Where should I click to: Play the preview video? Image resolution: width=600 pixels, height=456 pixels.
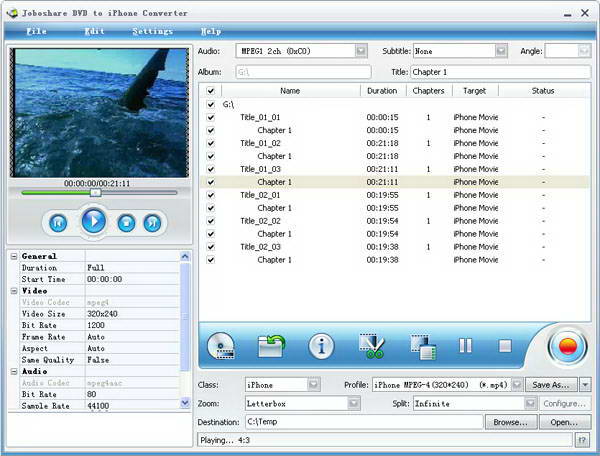(x=93, y=221)
